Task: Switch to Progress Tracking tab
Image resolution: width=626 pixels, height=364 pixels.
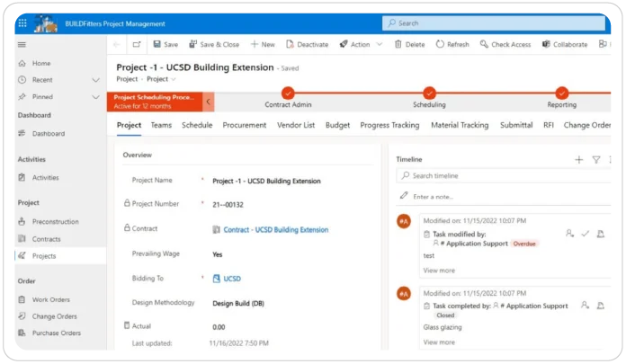Action: click(389, 125)
